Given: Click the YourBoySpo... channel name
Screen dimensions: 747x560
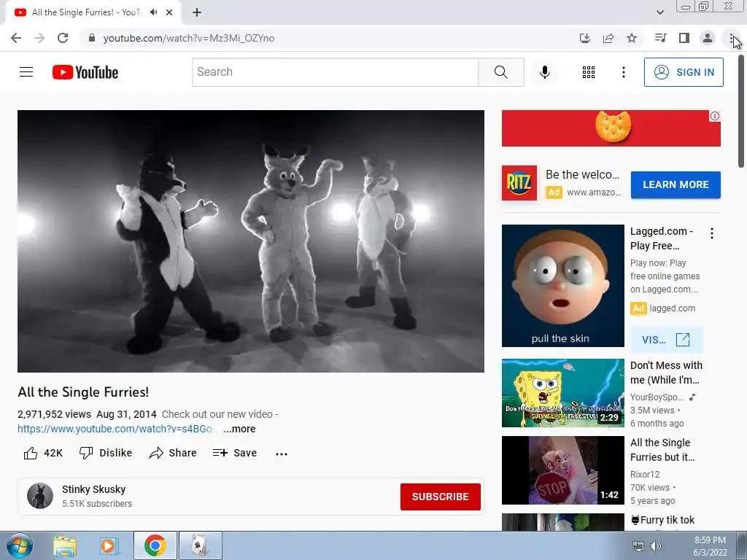Looking at the screenshot, I should [x=657, y=397].
